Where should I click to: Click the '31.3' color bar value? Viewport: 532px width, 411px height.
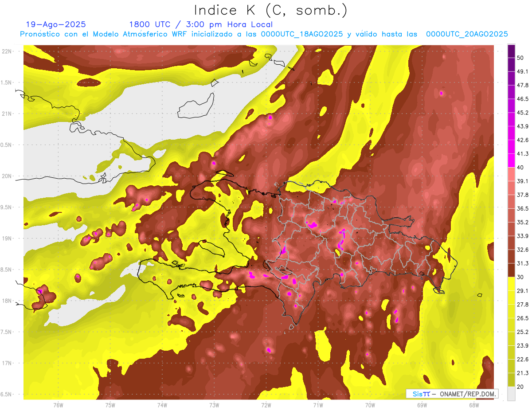pyautogui.click(x=523, y=263)
